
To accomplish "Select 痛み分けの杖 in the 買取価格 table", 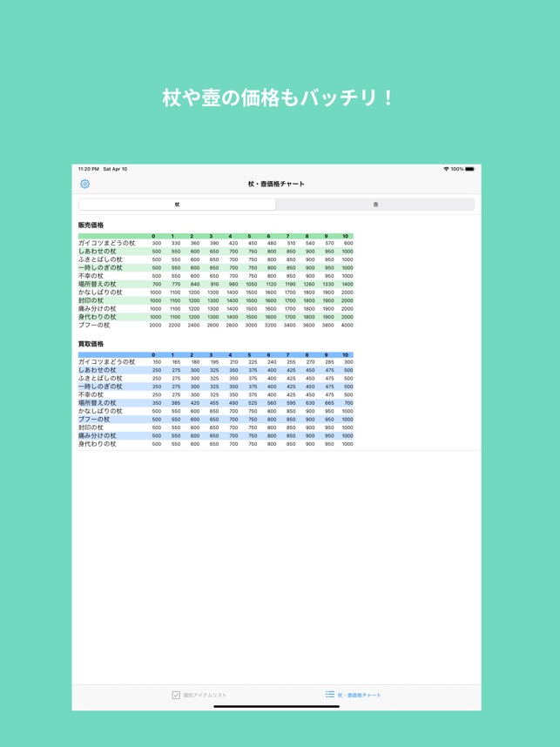I will 98,436.
